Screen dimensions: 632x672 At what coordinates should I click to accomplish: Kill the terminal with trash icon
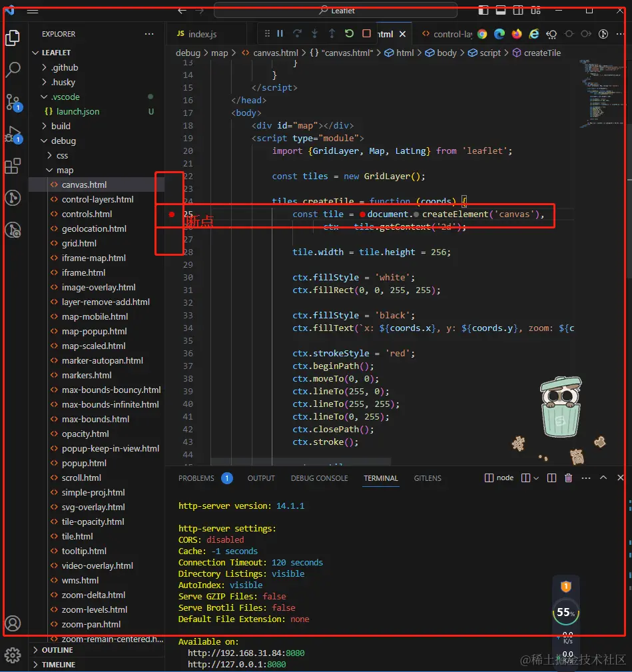tap(568, 478)
